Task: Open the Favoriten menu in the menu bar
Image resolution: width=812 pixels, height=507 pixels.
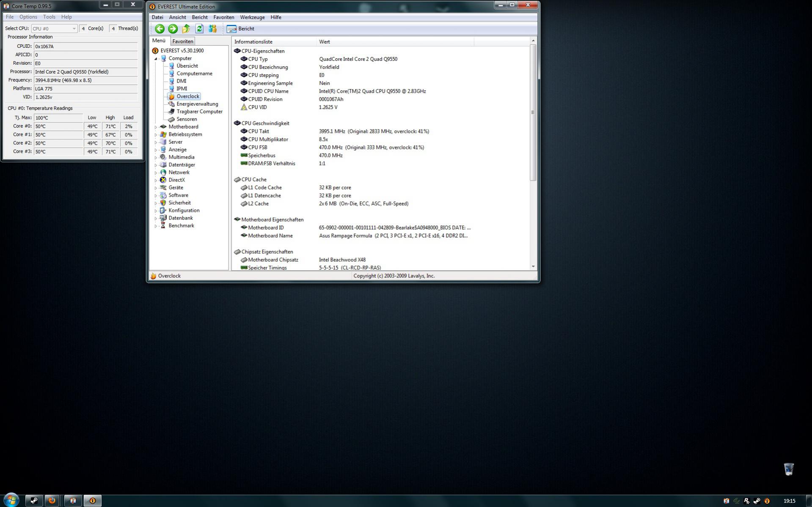Action: point(224,17)
